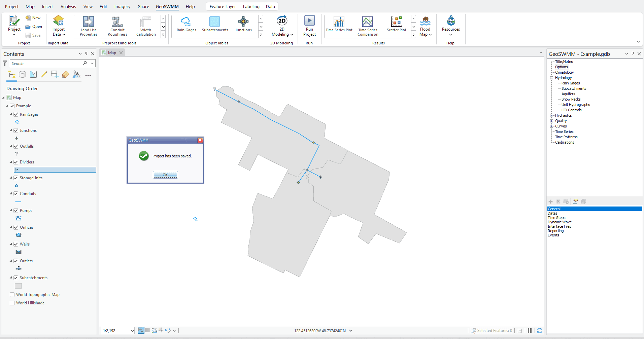Launch the Run Project tool
Viewport: 644px width, 339px height.
point(309,25)
